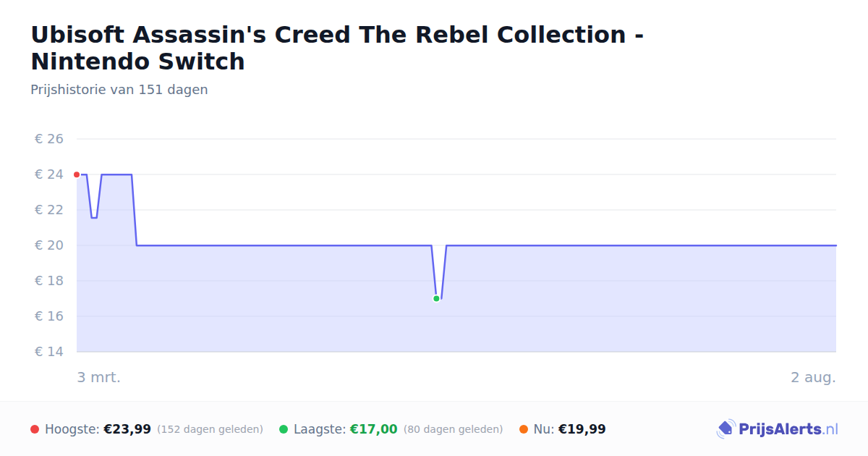Click the Prijshistorie van 151 dagen subtitle

119,90
